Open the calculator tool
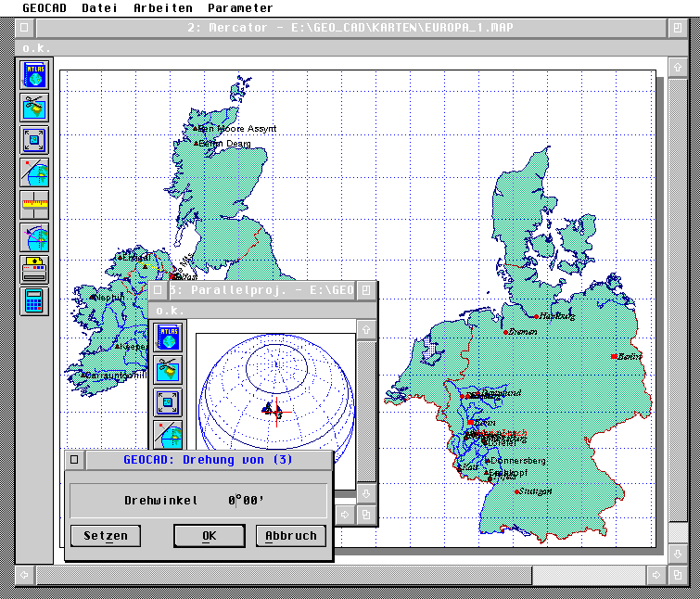This screenshot has width=700, height=599. [34, 301]
